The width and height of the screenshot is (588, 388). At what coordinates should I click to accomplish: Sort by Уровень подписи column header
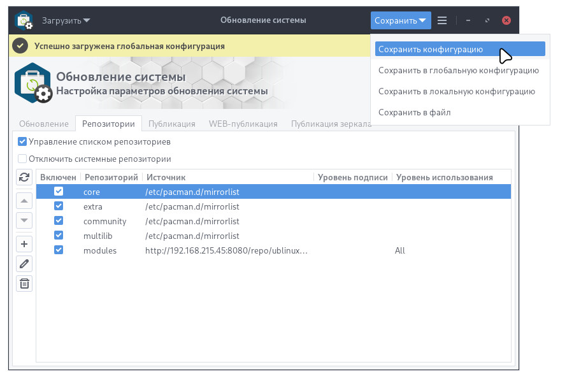coord(353,177)
